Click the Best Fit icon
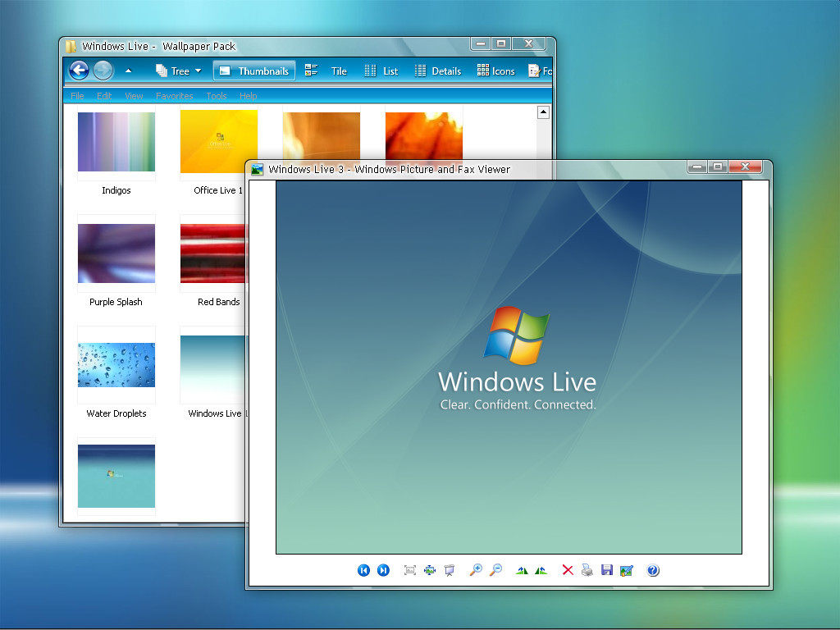Image resolution: width=840 pixels, height=630 pixels. point(410,570)
